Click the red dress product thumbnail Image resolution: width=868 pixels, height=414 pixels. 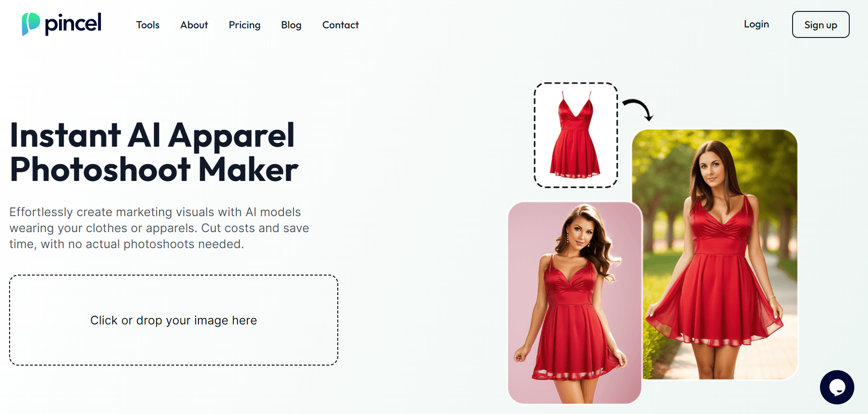tap(577, 133)
